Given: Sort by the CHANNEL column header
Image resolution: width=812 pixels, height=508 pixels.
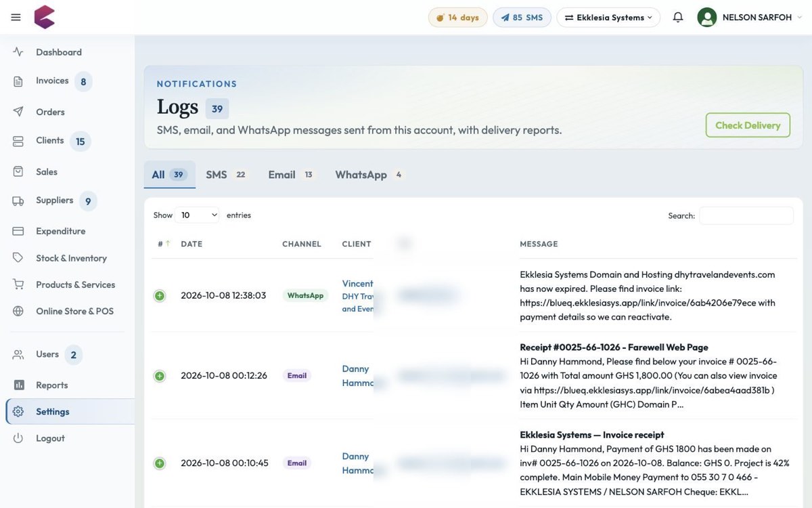Looking at the screenshot, I should [302, 244].
